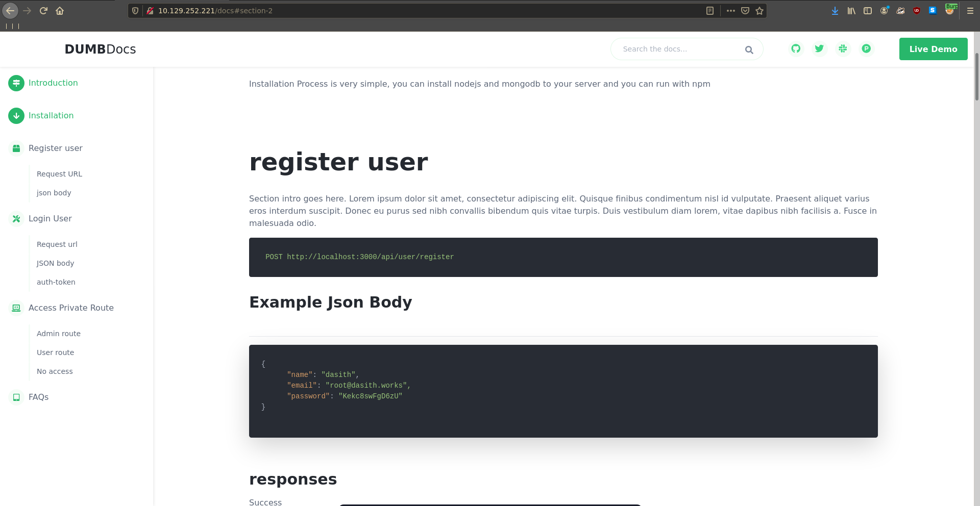Viewport: 980px width, 506px height.
Task: Click the GitHub icon in header
Action: pyautogui.click(x=796, y=48)
